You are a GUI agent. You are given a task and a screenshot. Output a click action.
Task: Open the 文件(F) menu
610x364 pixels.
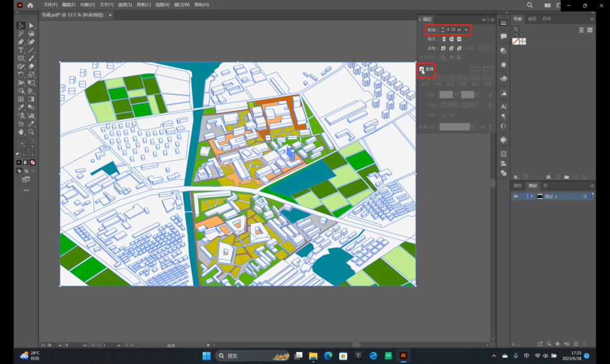pyautogui.click(x=51, y=5)
